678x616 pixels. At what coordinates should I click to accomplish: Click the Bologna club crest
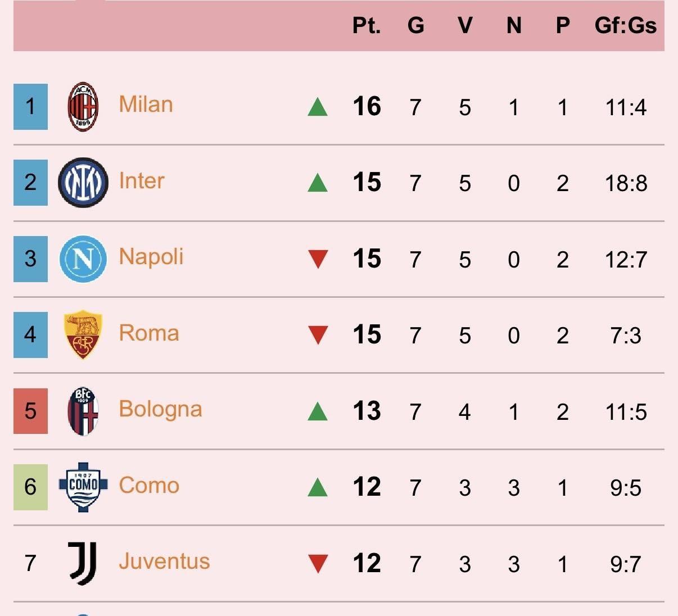(83, 411)
